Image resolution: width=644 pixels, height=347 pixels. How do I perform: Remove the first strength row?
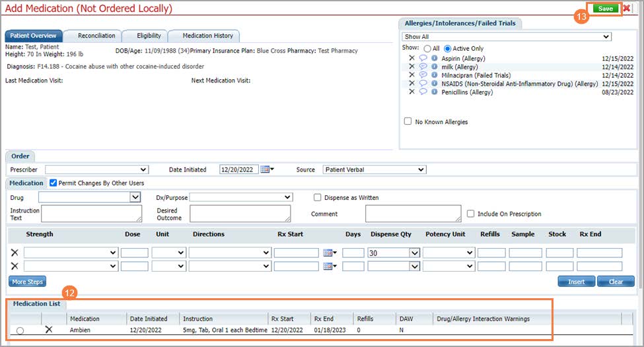click(15, 253)
